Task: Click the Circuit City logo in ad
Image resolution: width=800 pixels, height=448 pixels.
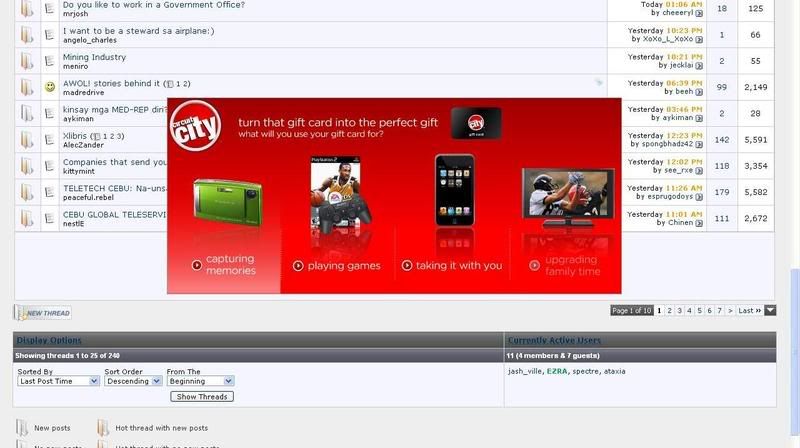Action: tap(195, 126)
